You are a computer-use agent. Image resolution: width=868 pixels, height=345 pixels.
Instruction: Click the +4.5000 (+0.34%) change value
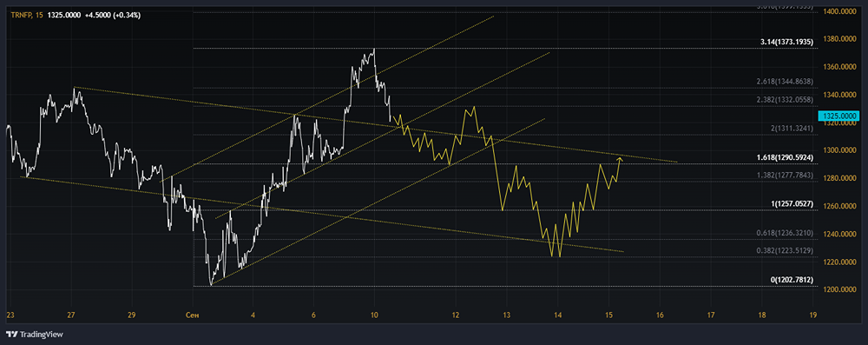[x=113, y=16]
